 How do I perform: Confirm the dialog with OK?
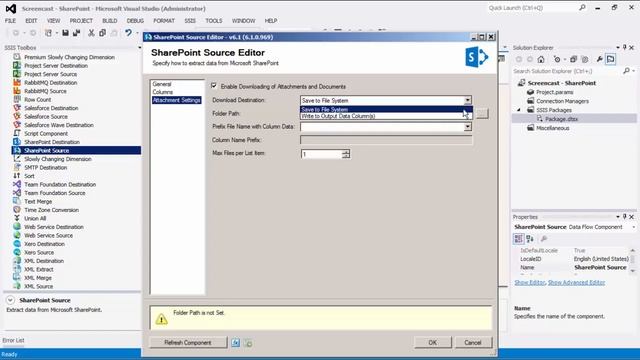(x=433, y=343)
